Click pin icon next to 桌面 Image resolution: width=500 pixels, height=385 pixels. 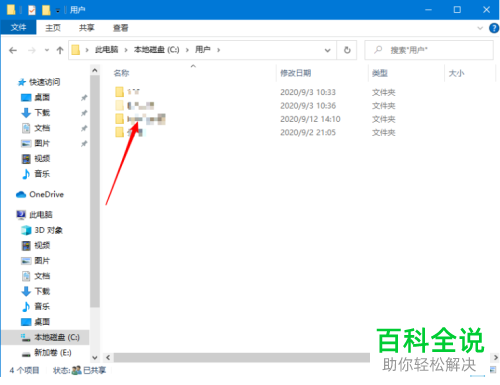click(x=84, y=98)
